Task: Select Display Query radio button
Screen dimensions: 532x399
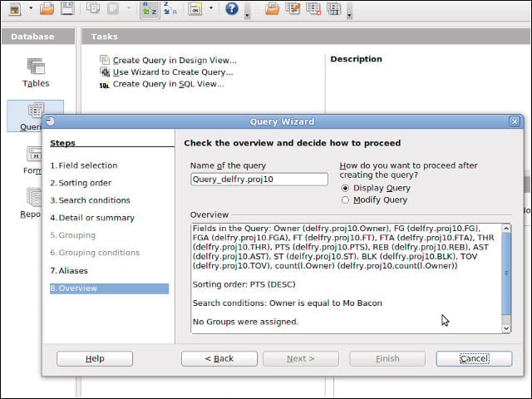Action: (x=345, y=188)
